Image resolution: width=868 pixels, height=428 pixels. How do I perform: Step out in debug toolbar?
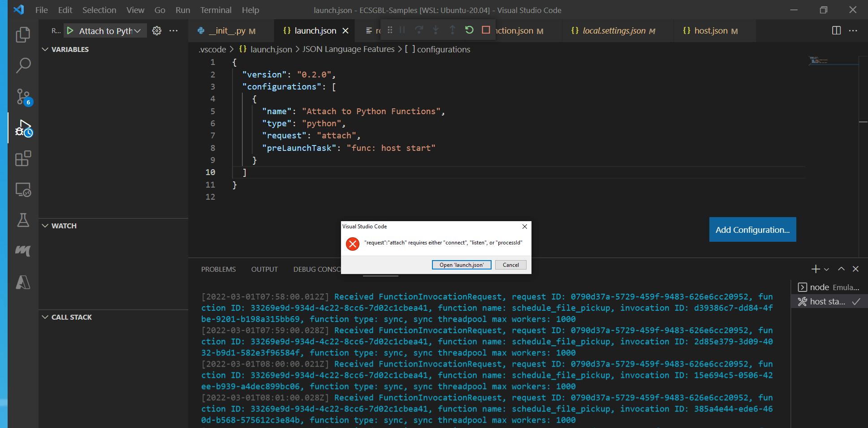[x=452, y=30]
